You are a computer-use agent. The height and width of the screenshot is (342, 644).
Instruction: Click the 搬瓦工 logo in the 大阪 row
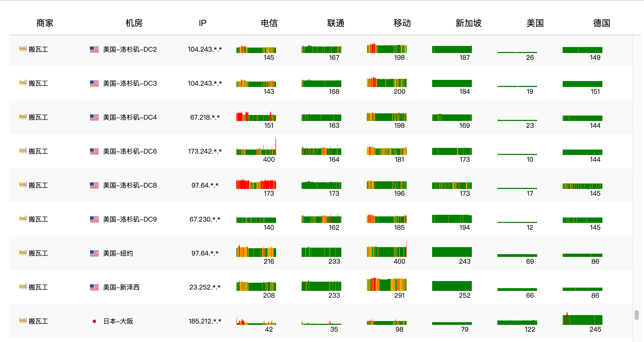(x=23, y=321)
